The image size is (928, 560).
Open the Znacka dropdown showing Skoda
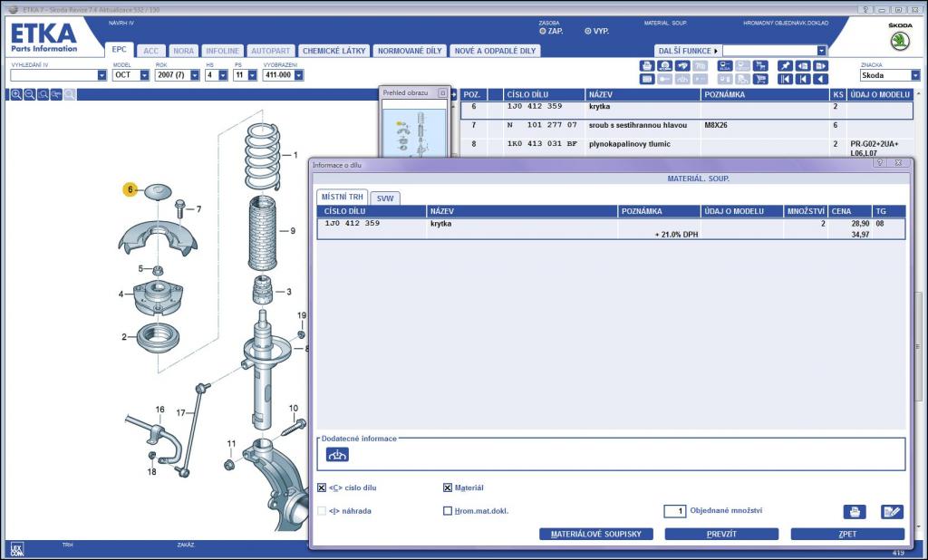point(915,76)
